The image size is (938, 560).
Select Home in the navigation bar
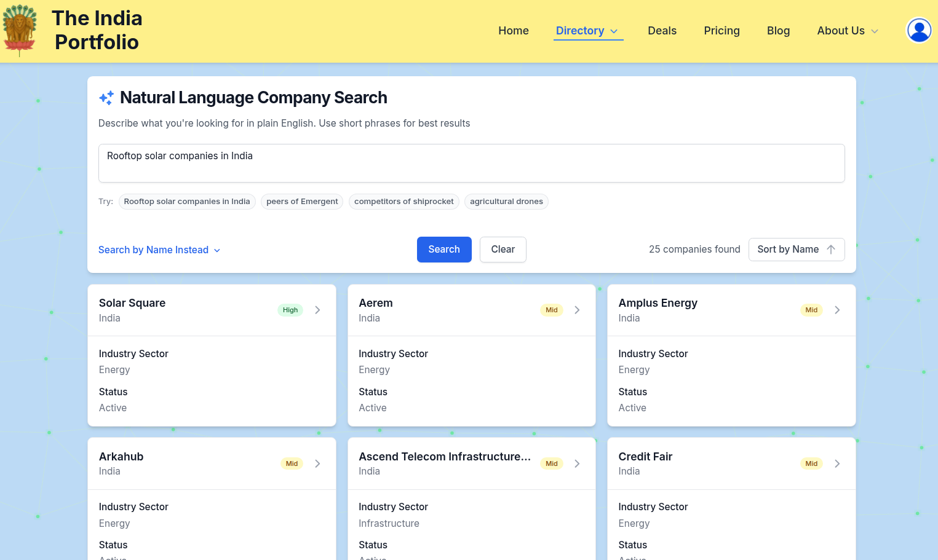click(513, 30)
